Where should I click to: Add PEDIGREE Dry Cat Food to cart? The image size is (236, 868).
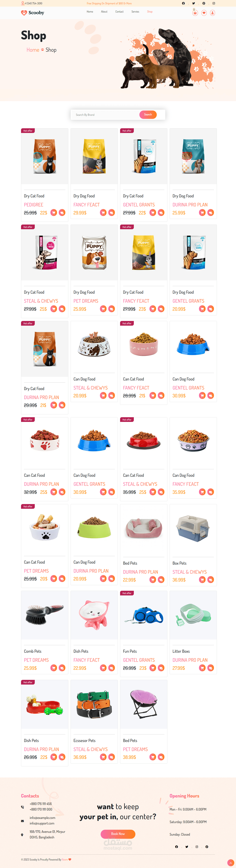point(54,213)
